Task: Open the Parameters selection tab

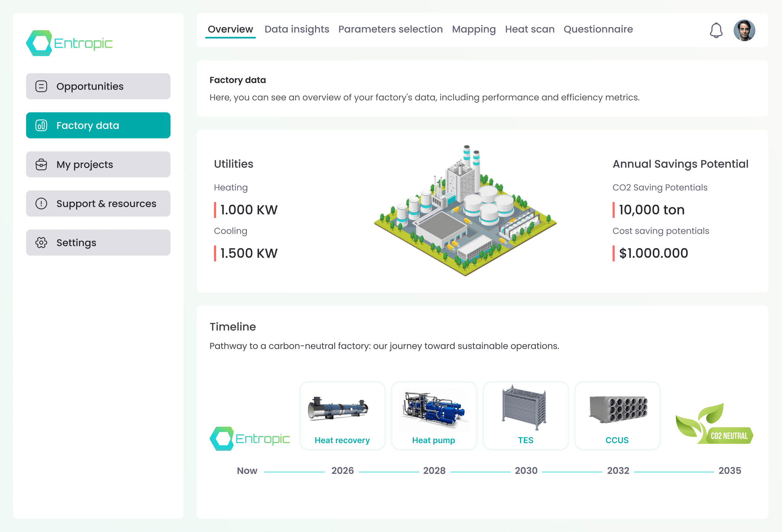Action: point(390,29)
